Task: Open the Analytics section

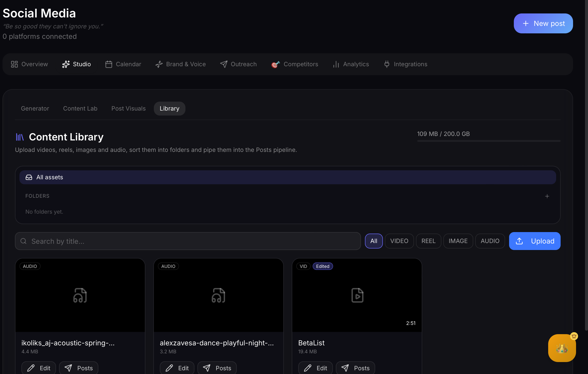Action: pyautogui.click(x=351, y=64)
